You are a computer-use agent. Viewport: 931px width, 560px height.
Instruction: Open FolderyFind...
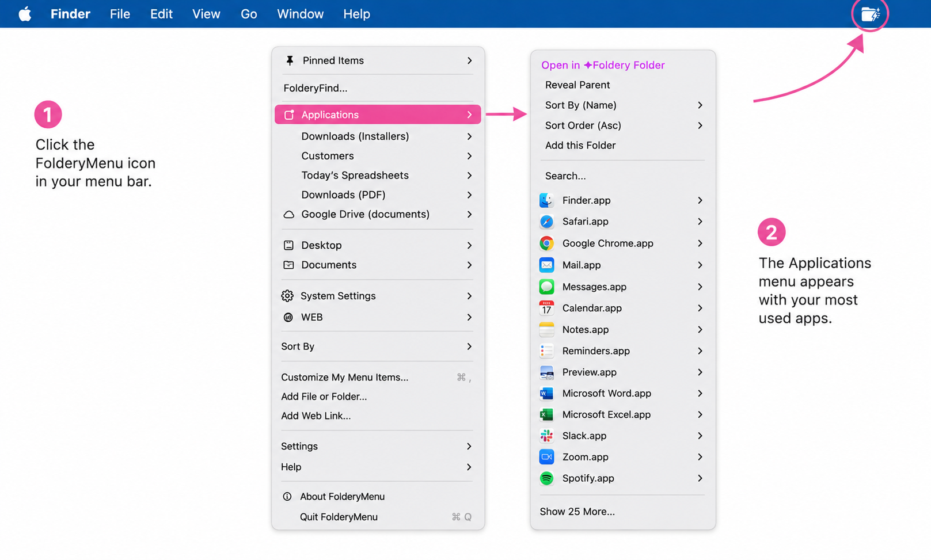pos(316,88)
